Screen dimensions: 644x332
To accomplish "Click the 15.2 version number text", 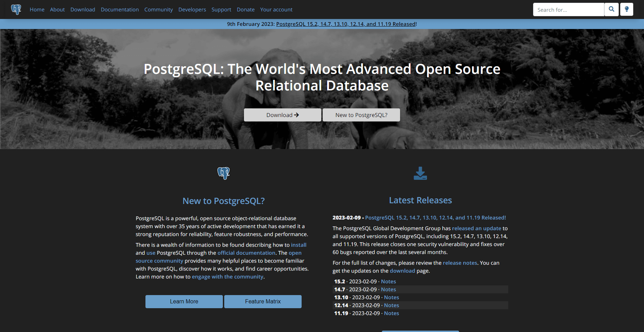I will pyautogui.click(x=340, y=282).
